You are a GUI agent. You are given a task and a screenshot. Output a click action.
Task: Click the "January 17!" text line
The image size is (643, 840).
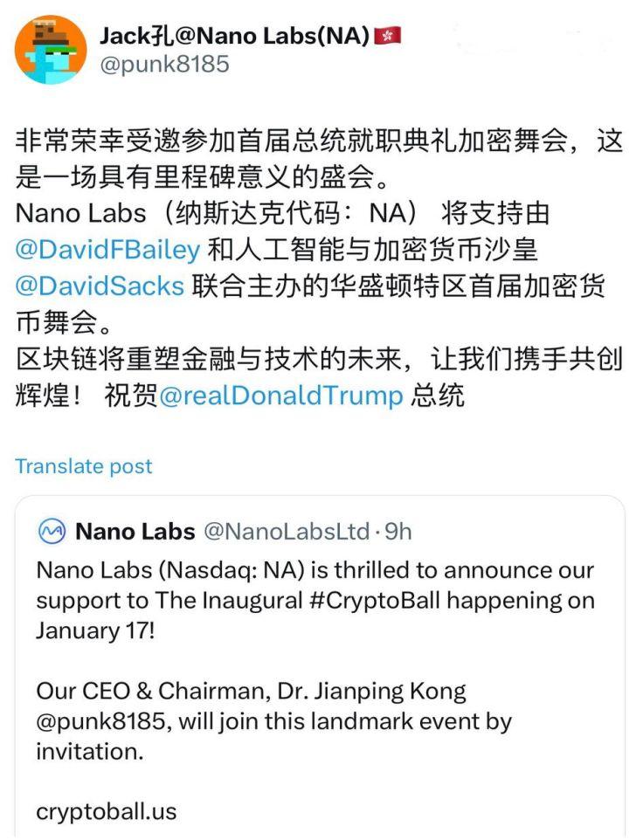(94, 630)
